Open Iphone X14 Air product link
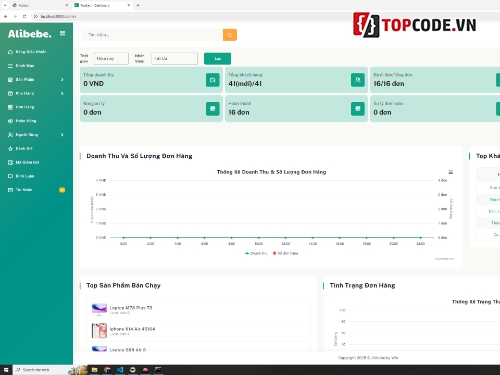Image resolution: width=500 pixels, height=375 pixels. 132,329
